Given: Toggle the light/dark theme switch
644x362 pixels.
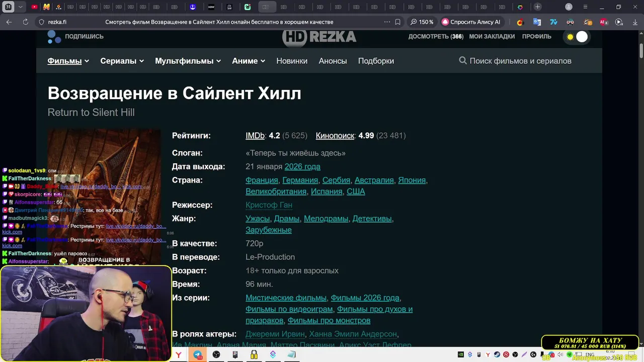Looking at the screenshot, I should pyautogui.click(x=577, y=37).
